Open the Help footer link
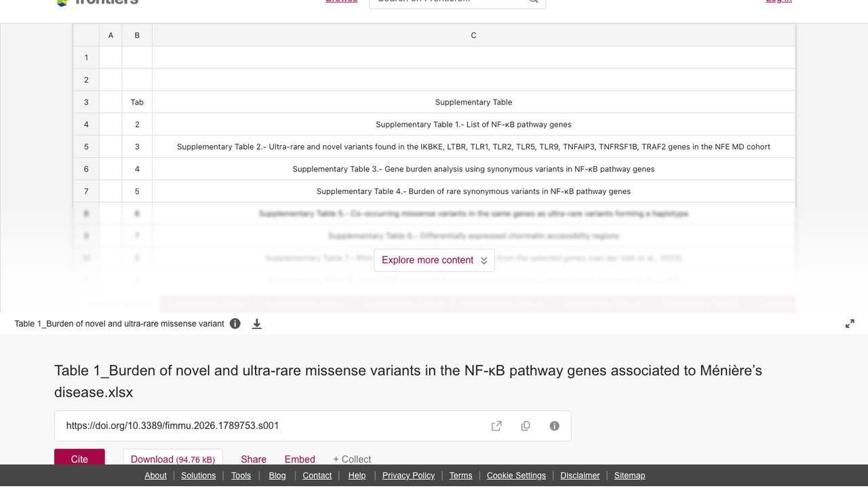 [x=357, y=475]
